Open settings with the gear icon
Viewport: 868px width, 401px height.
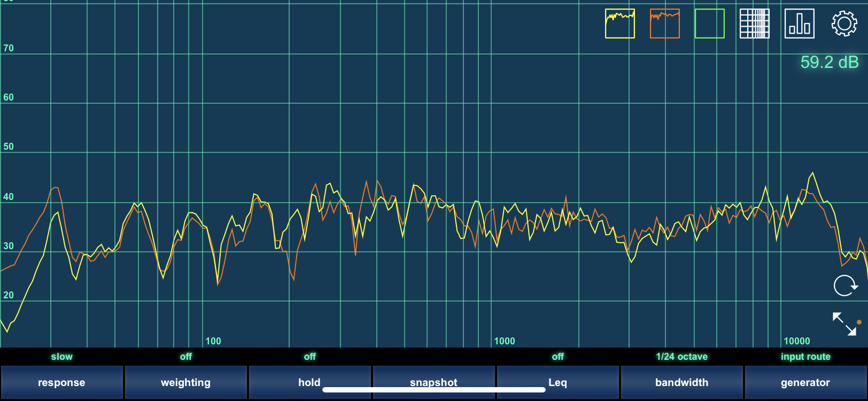pyautogui.click(x=844, y=24)
